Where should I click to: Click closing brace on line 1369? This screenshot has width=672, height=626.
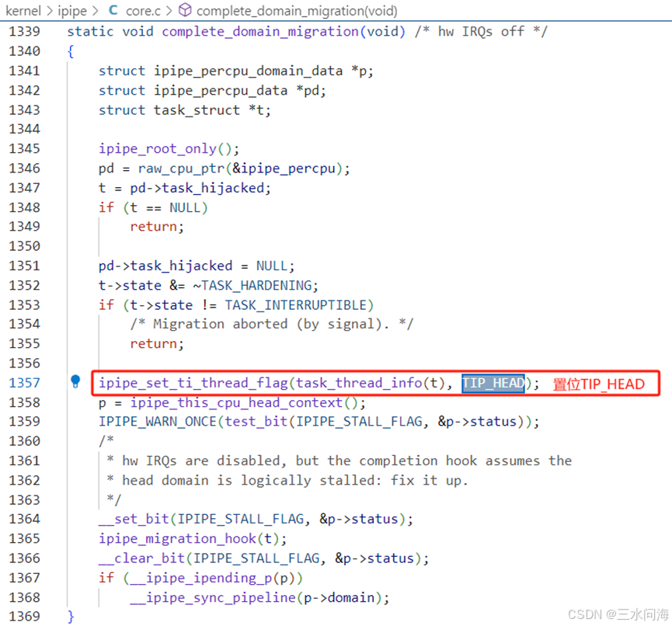tap(71, 617)
